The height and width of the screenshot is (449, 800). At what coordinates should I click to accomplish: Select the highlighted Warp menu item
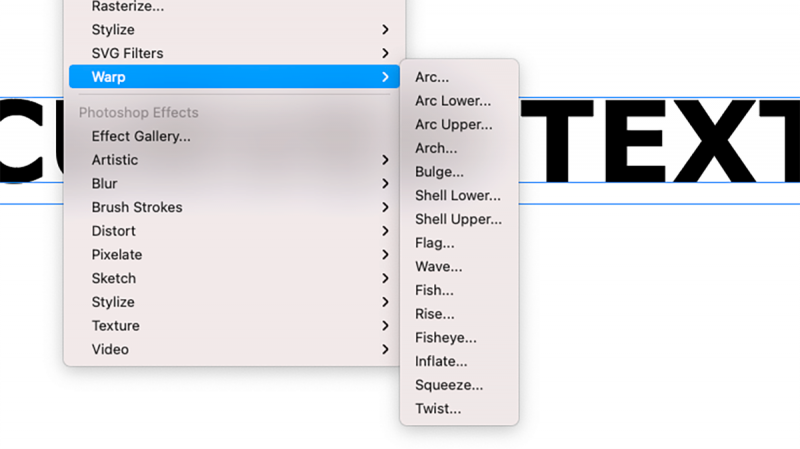pyautogui.click(x=234, y=77)
